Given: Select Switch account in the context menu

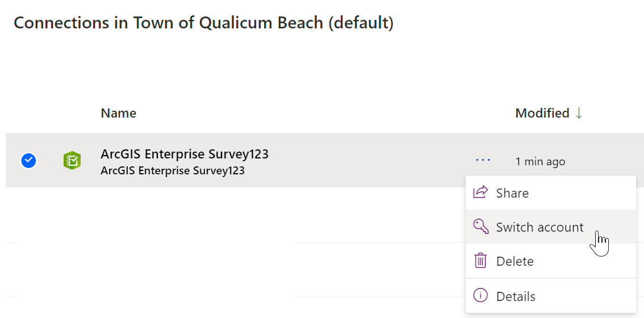Looking at the screenshot, I should click(x=540, y=227).
